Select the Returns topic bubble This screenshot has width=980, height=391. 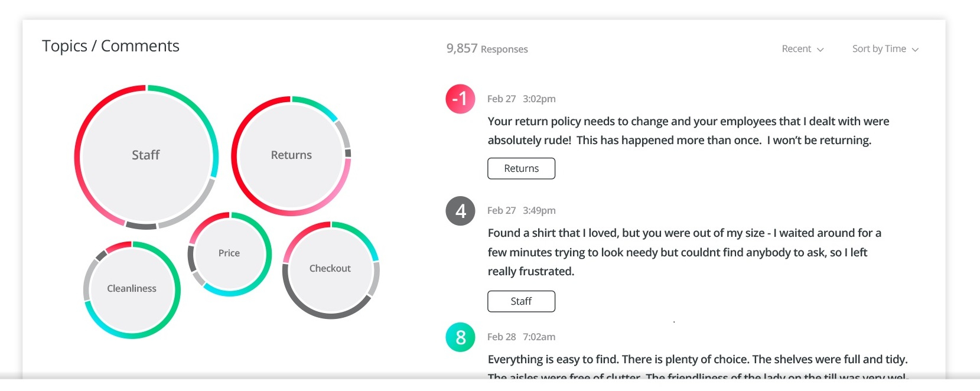click(291, 155)
